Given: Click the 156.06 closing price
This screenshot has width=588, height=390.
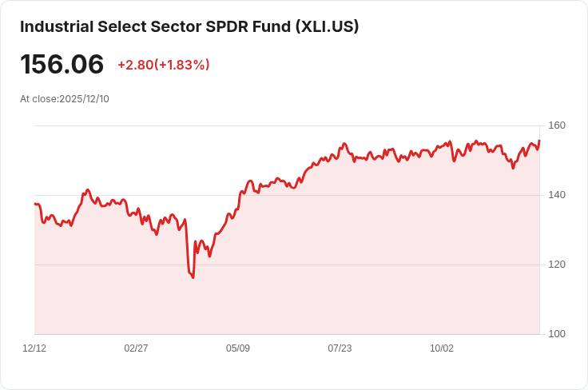Looking at the screenshot, I should 62,64.
